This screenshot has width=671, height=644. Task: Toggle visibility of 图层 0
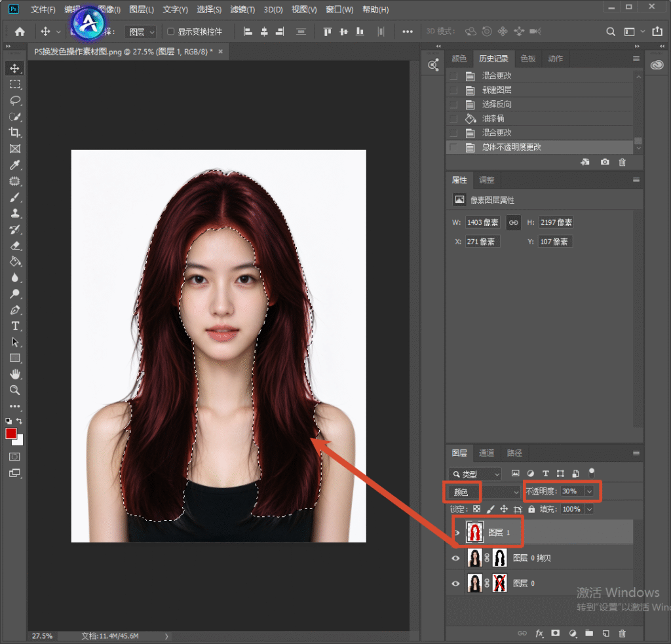coord(456,583)
